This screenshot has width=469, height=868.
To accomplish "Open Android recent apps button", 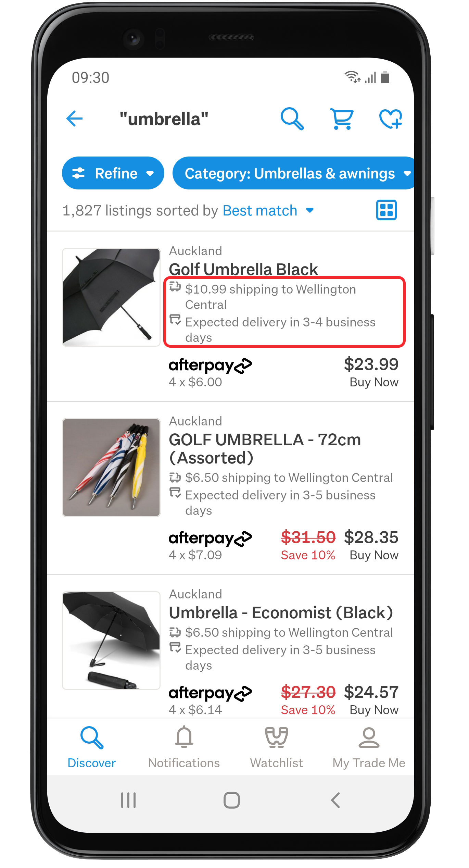I will point(128,800).
